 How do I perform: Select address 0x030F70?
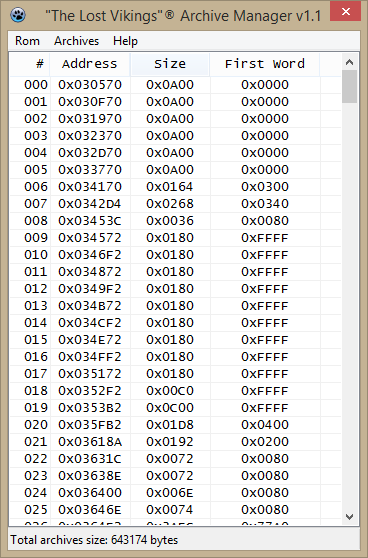pyautogui.click(x=90, y=102)
